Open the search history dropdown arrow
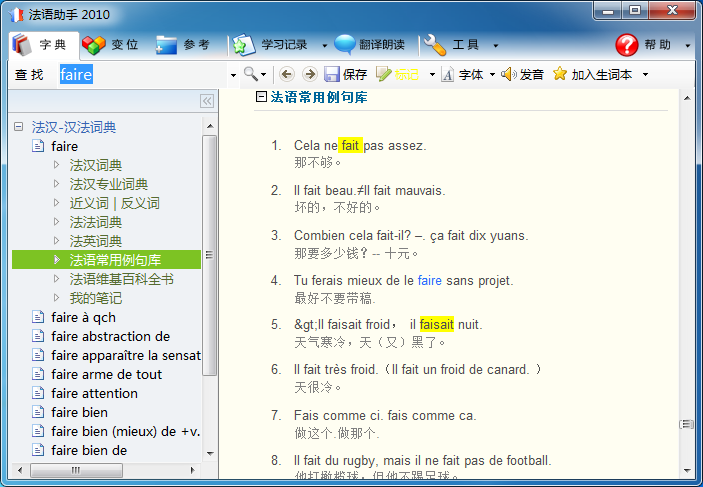 coord(233,75)
